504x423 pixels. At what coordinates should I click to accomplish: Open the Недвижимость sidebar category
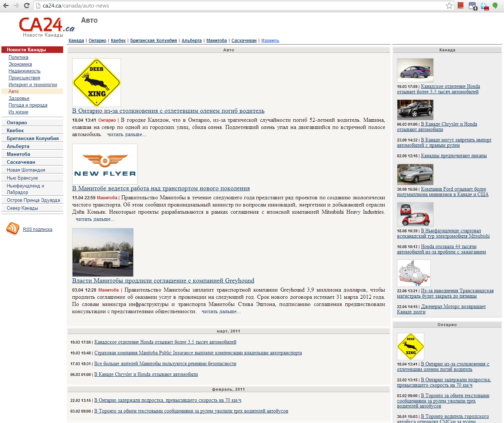point(24,71)
